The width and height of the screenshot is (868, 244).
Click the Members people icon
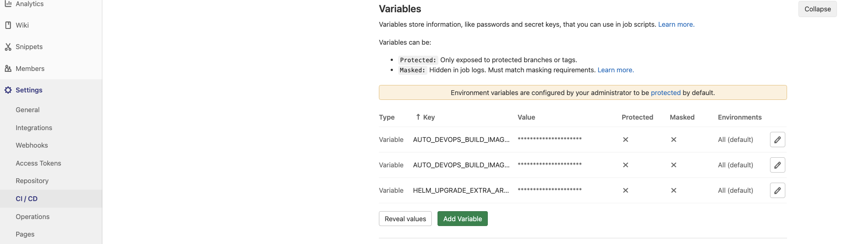pyautogui.click(x=8, y=69)
